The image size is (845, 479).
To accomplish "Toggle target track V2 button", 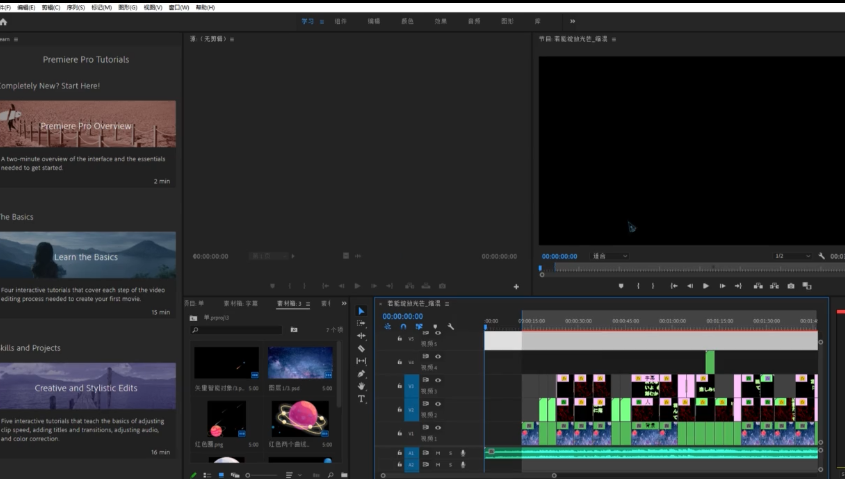I will (x=411, y=410).
